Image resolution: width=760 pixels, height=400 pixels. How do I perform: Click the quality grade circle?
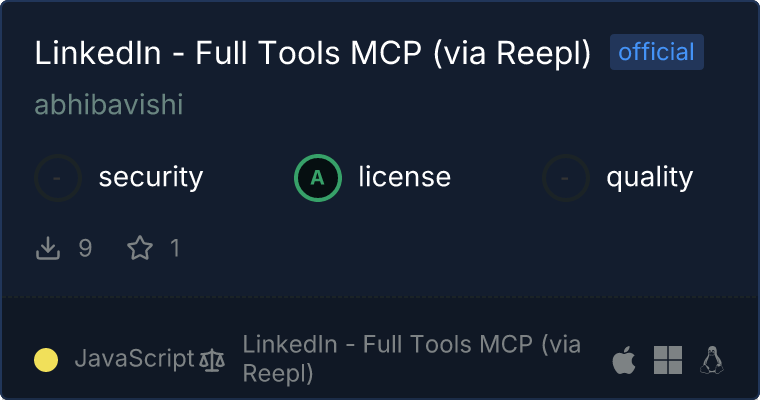pos(566,178)
